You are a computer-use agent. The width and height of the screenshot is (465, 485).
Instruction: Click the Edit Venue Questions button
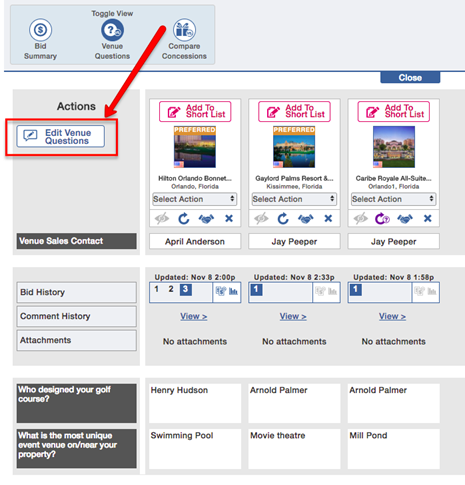point(61,136)
